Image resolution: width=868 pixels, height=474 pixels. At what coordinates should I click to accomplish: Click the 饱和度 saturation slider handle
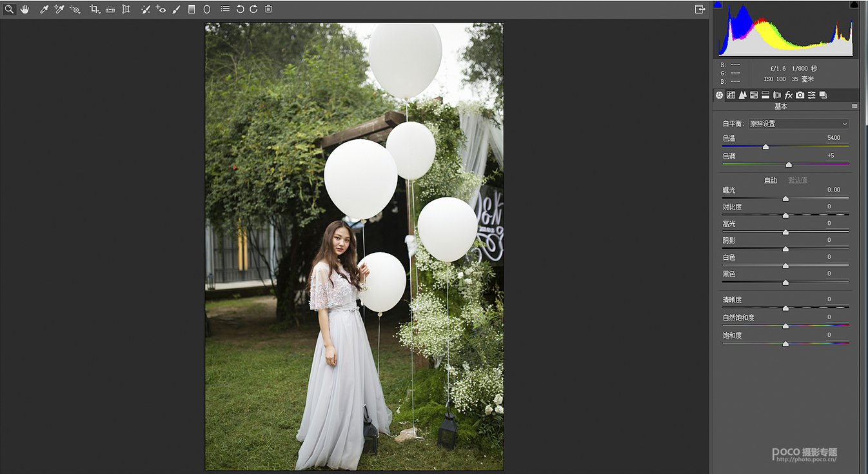pos(785,344)
